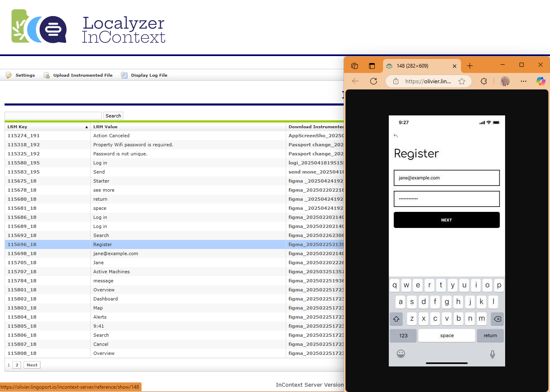The height and width of the screenshot is (392, 550).
Task: Click the Search button
Action: click(113, 116)
